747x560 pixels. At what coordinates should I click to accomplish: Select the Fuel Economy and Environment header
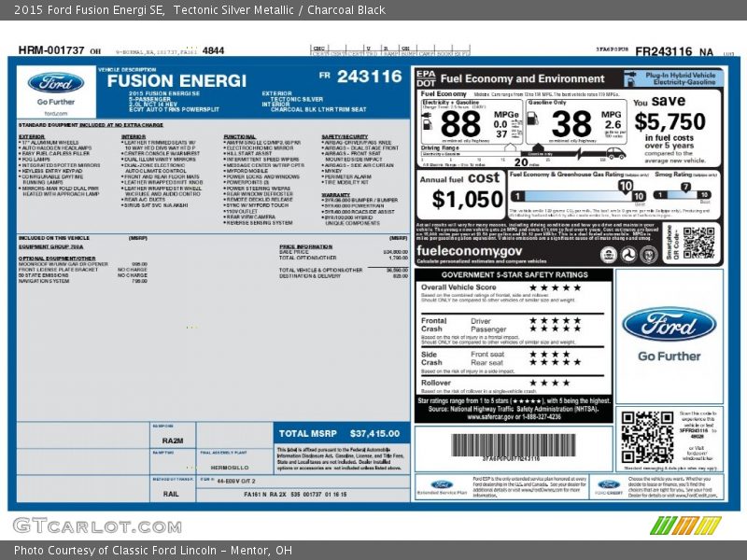point(508,77)
